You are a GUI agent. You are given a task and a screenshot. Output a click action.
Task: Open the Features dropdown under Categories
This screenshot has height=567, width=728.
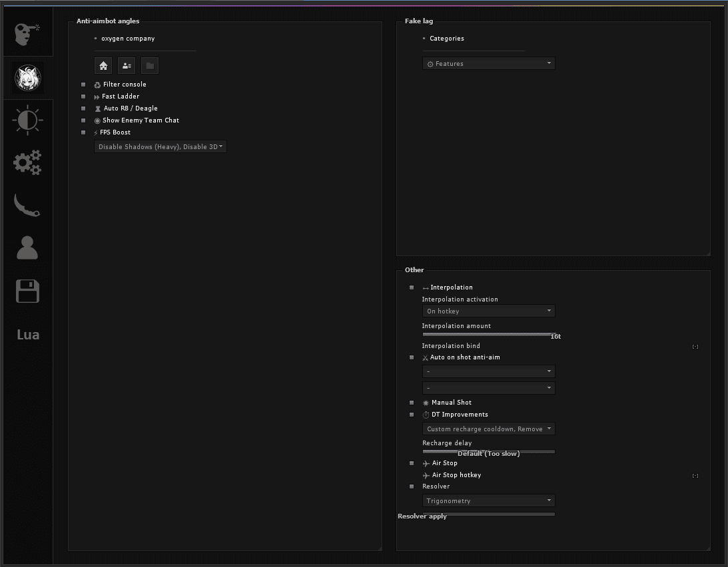[x=488, y=64]
